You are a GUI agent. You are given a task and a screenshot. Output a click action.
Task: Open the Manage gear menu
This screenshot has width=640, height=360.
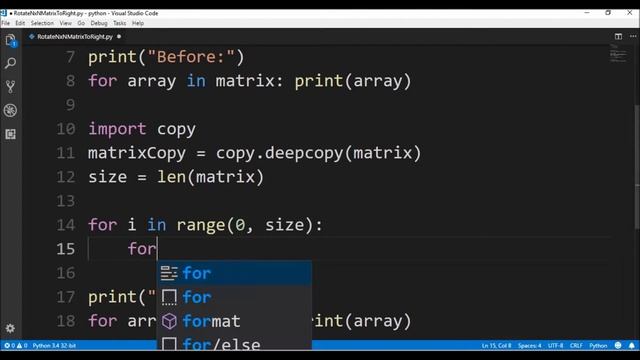[10, 328]
